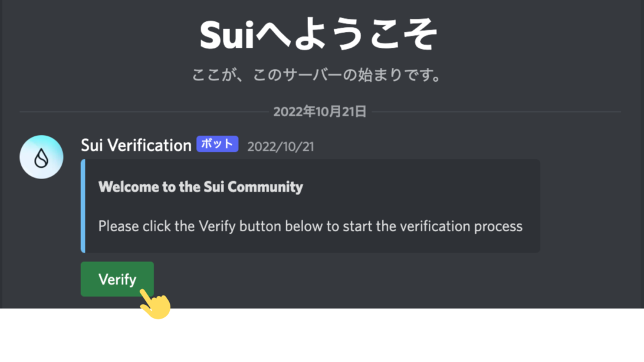The image size is (644, 362).
Task: Click the ボット badge next to username
Action: pos(217,144)
